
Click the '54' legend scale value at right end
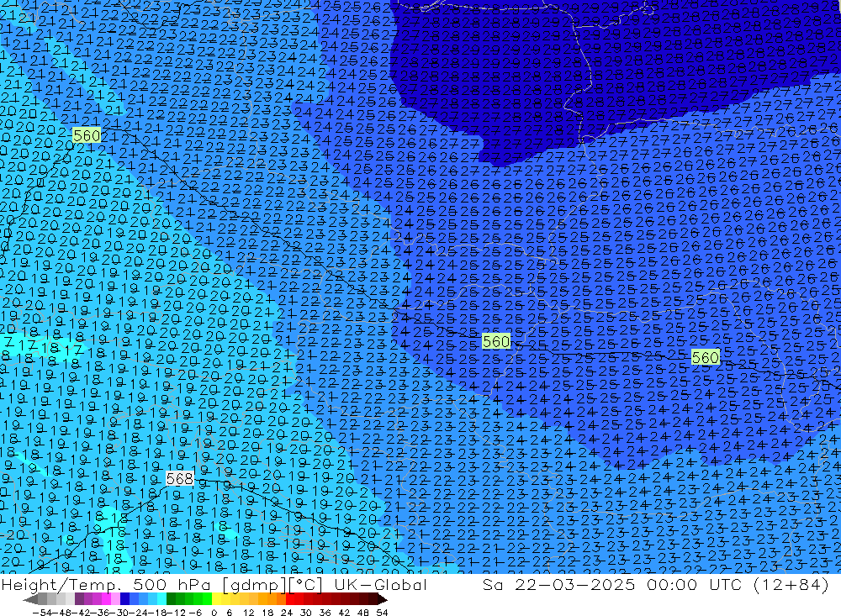pyautogui.click(x=382, y=613)
